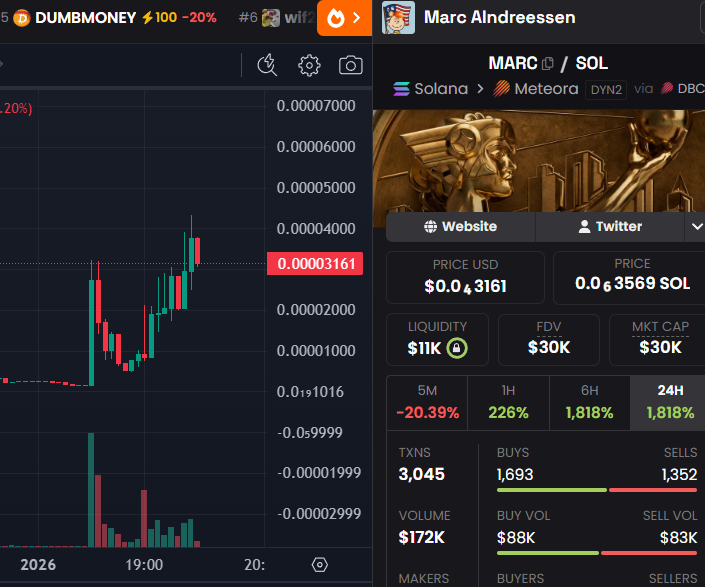
Task: Copy the MARC token address icon
Action: [x=548, y=63]
